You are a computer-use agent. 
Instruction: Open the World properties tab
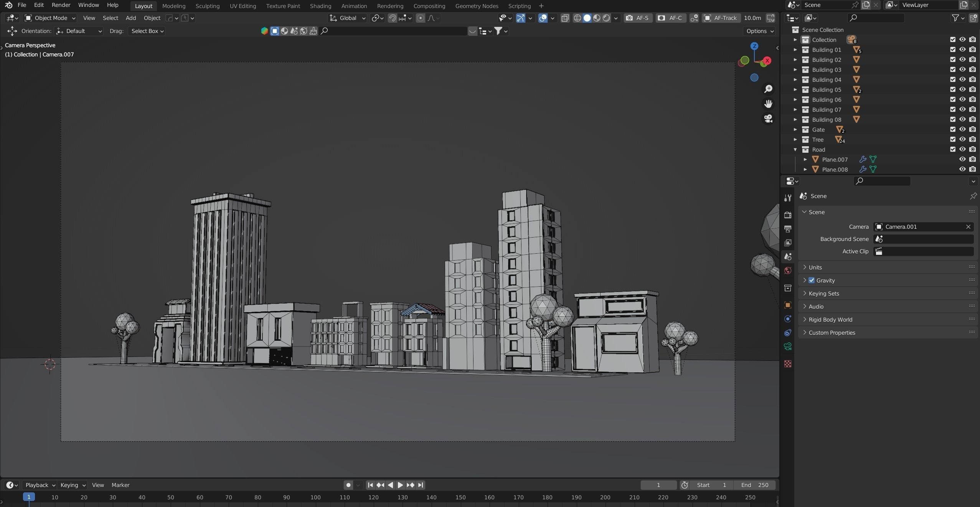click(788, 271)
